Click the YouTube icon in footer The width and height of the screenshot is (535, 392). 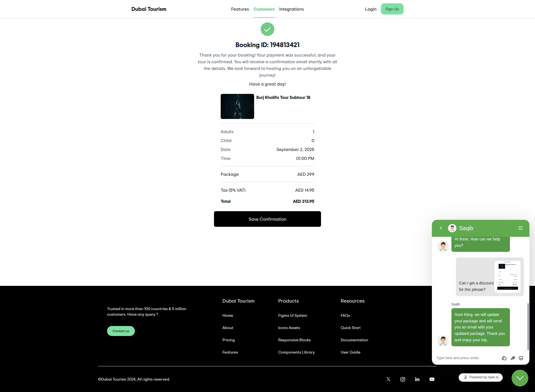(x=432, y=379)
